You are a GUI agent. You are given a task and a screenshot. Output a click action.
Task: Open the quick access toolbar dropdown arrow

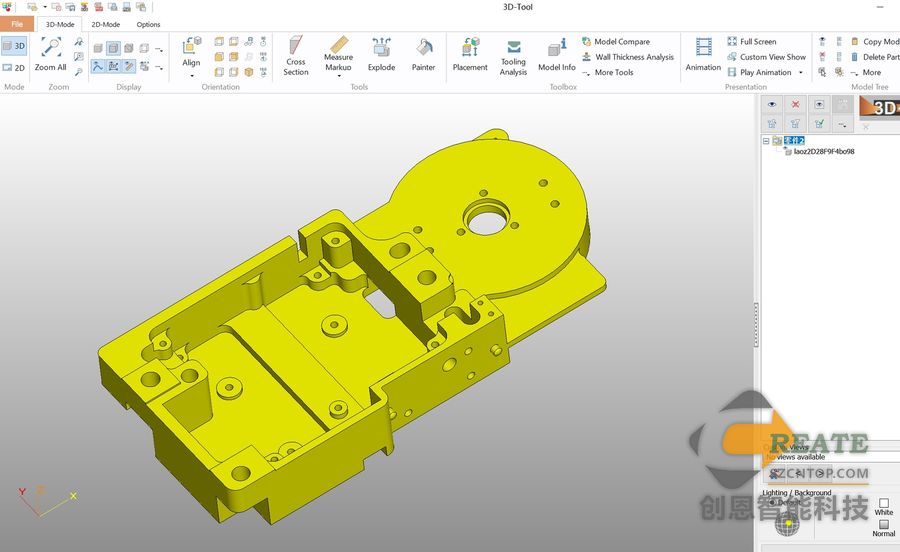point(45,7)
